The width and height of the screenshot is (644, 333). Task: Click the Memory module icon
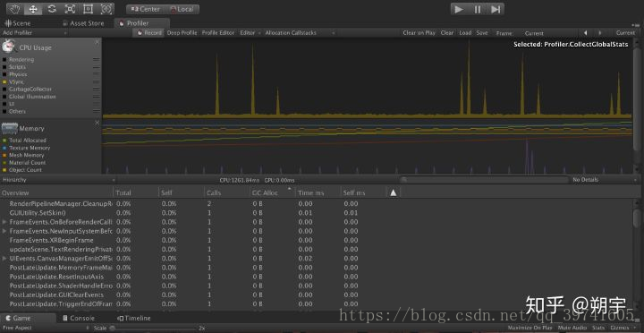click(10, 128)
